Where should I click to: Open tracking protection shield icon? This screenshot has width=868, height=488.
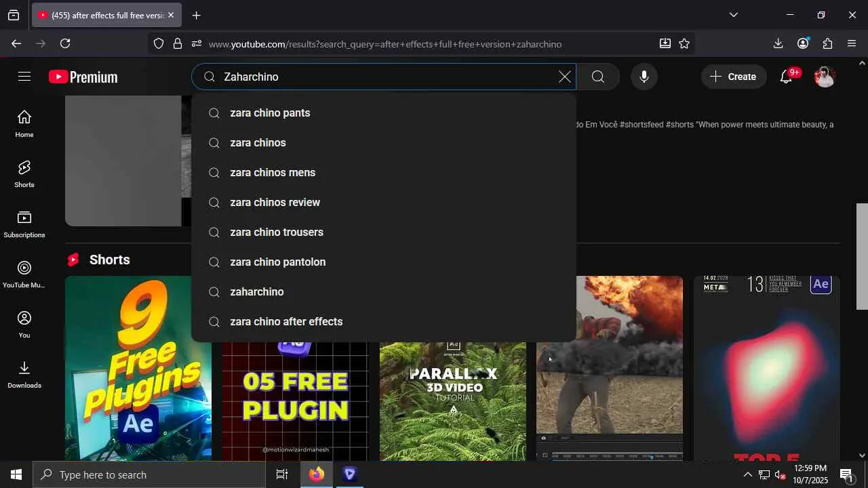click(x=159, y=43)
